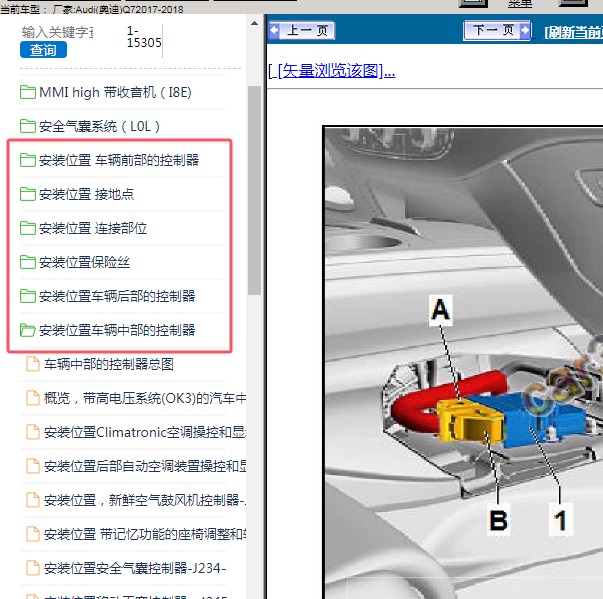Click page icon beside 概览，带高电压系统
The height and width of the screenshot is (599, 603).
tap(33, 398)
